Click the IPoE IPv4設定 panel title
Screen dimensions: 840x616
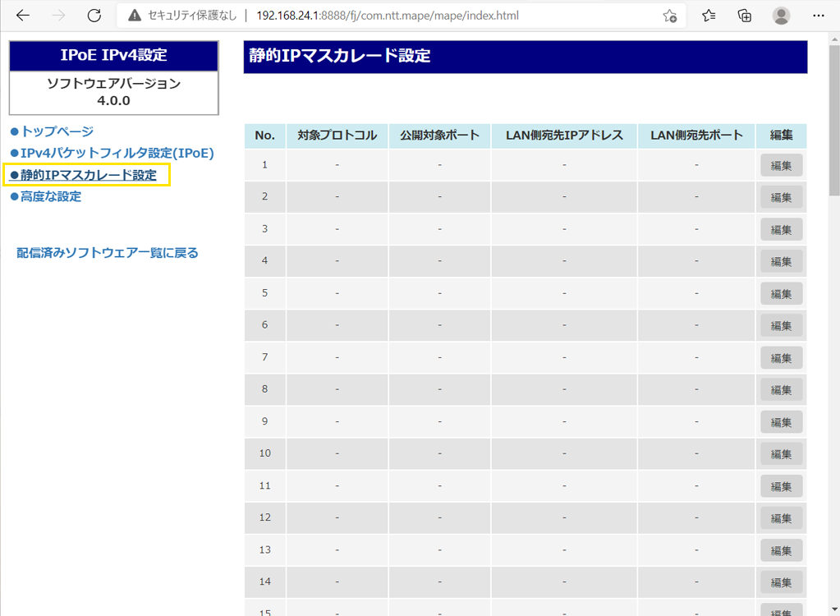[113, 55]
